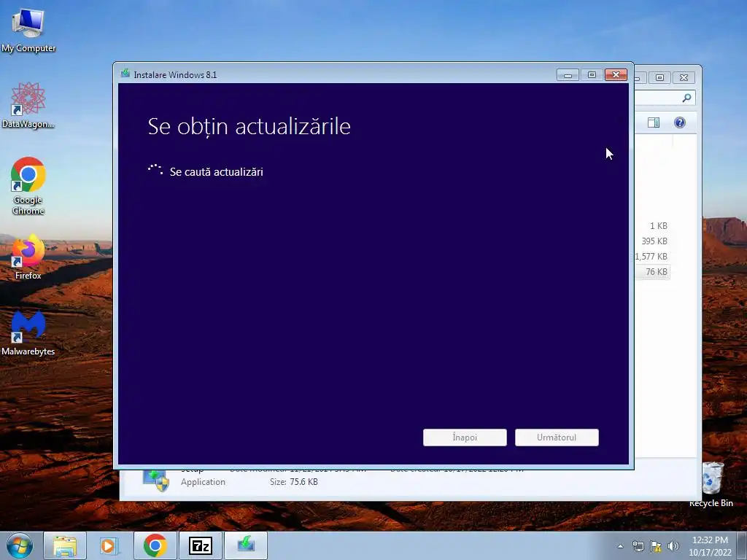Viewport: 747px width, 560px height.
Task: Open the Windows Start menu
Action: (20, 545)
